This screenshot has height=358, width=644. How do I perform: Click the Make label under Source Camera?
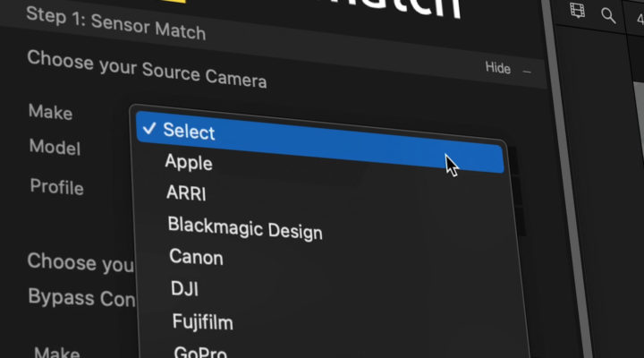point(50,112)
